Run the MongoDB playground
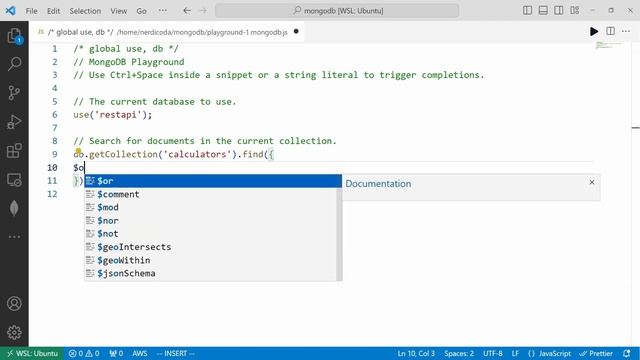Image resolution: width=640 pixels, height=360 pixels. click(594, 31)
